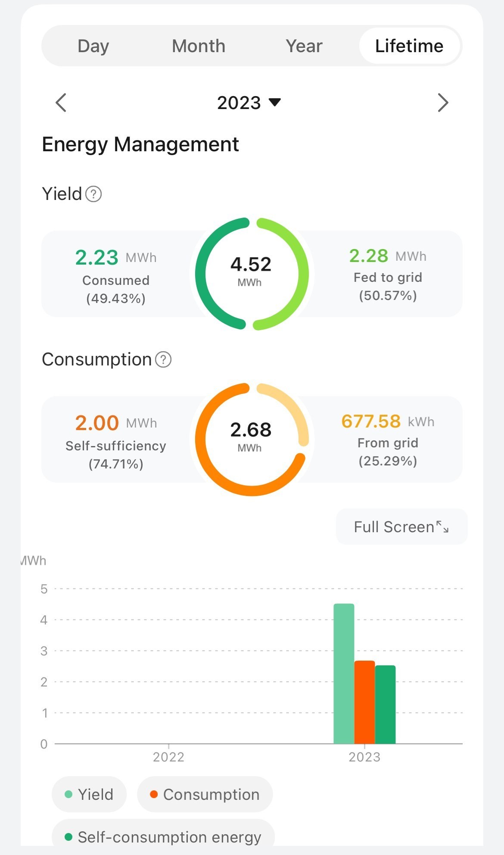Screen dimensions: 504x855
Task: Switch to the Day tab
Action: click(x=93, y=46)
